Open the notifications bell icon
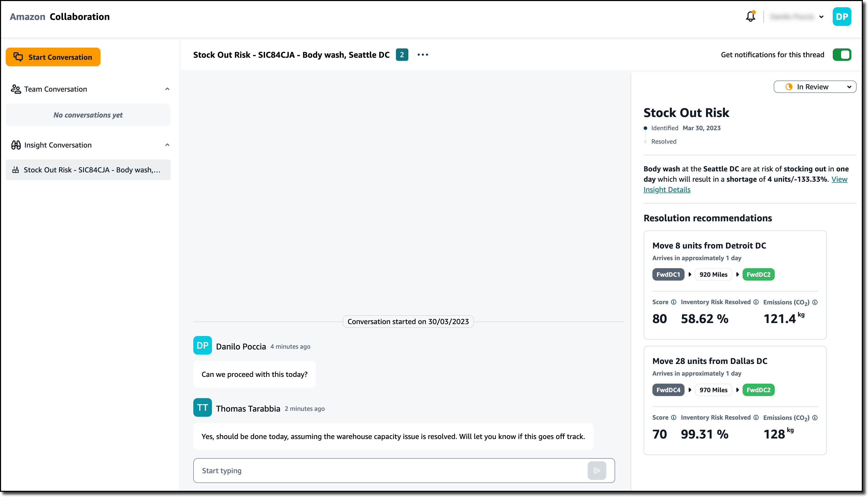Viewport: 868px width, 497px height. (x=750, y=16)
